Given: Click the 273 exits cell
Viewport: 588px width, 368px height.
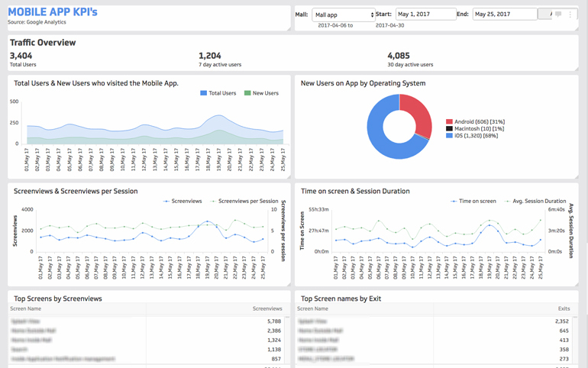Looking at the screenshot, I should click(x=564, y=359).
